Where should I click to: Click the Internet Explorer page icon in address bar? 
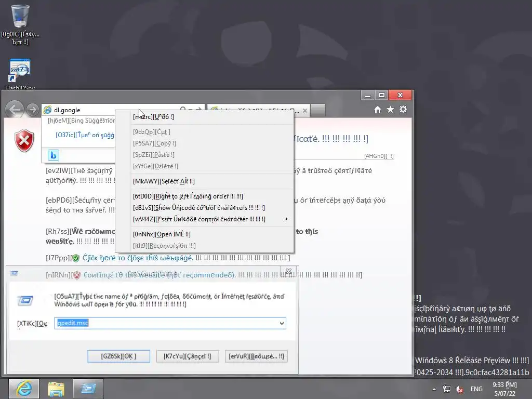pyautogui.click(x=47, y=110)
